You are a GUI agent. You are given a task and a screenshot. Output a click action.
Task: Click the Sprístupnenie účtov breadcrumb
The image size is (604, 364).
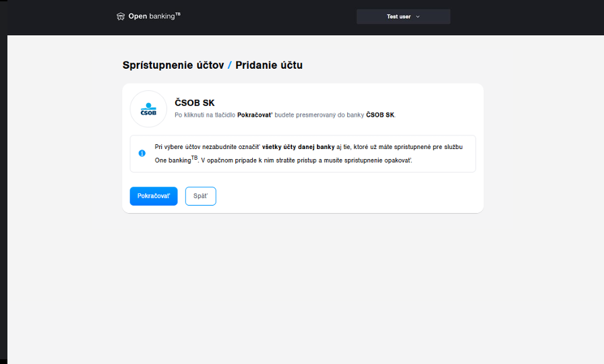pos(173,65)
